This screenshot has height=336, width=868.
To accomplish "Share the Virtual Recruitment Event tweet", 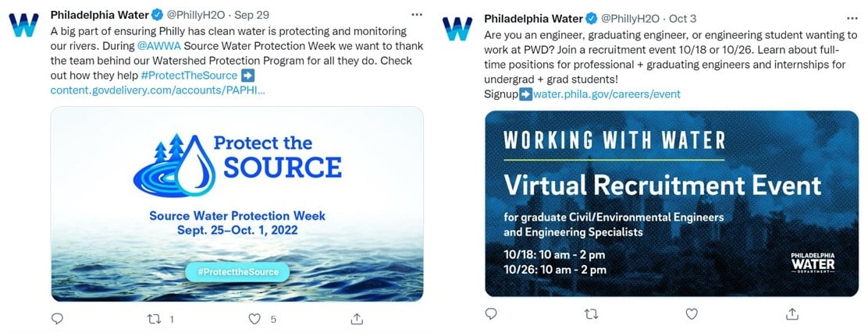I will (x=792, y=313).
